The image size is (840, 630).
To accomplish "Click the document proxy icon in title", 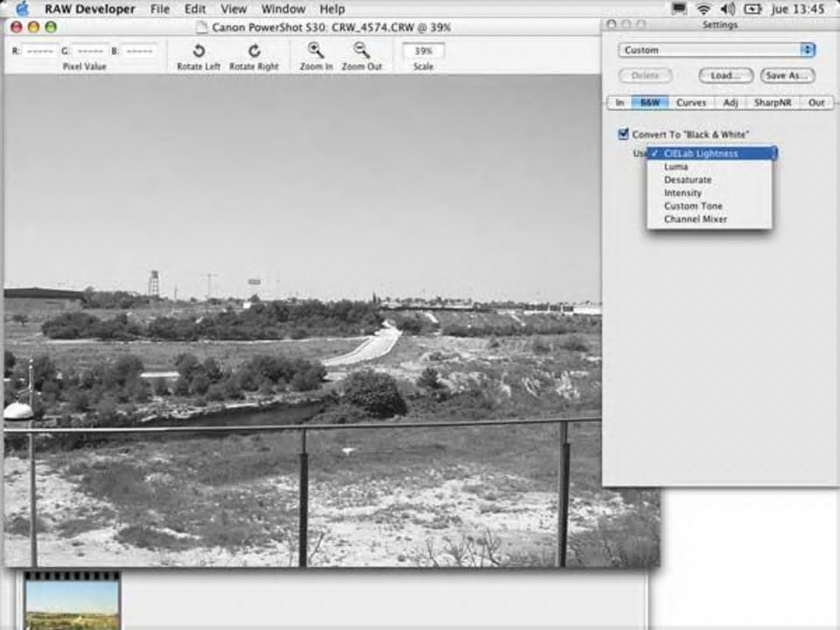I will [202, 27].
